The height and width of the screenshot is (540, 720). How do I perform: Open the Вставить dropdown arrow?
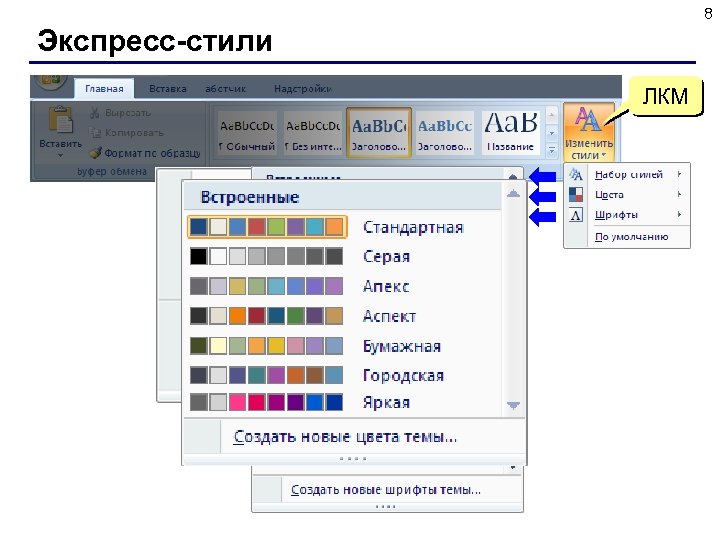(61, 156)
